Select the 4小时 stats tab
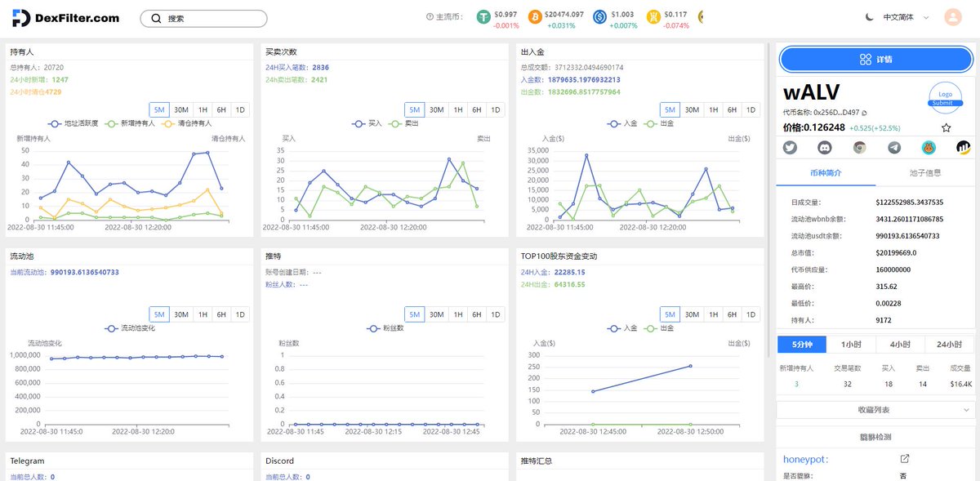The image size is (980, 481). [900, 345]
